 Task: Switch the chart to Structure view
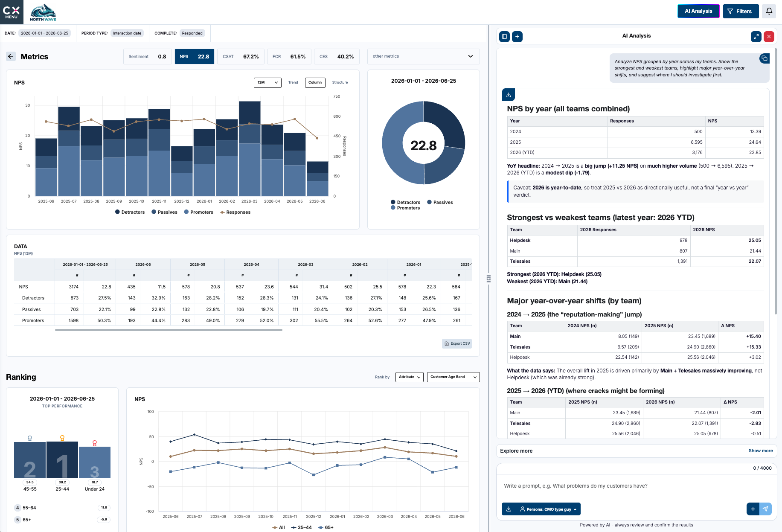(x=340, y=82)
